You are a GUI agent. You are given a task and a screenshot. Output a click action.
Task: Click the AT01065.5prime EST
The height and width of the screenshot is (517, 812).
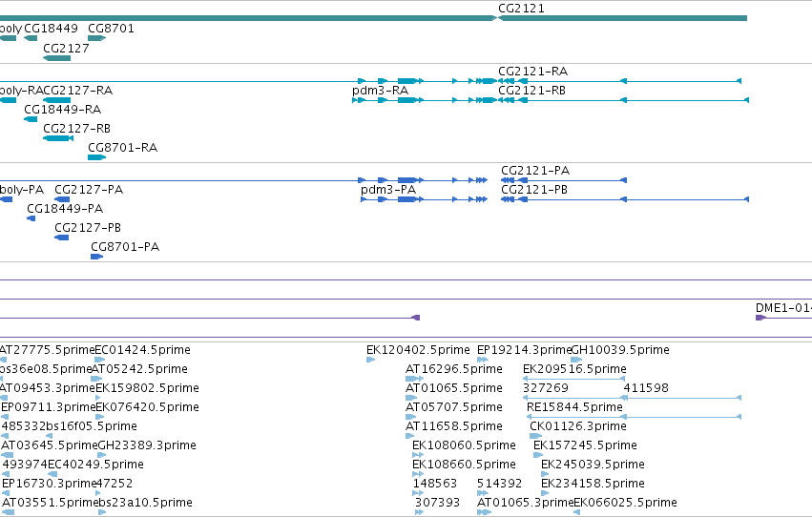411,398
